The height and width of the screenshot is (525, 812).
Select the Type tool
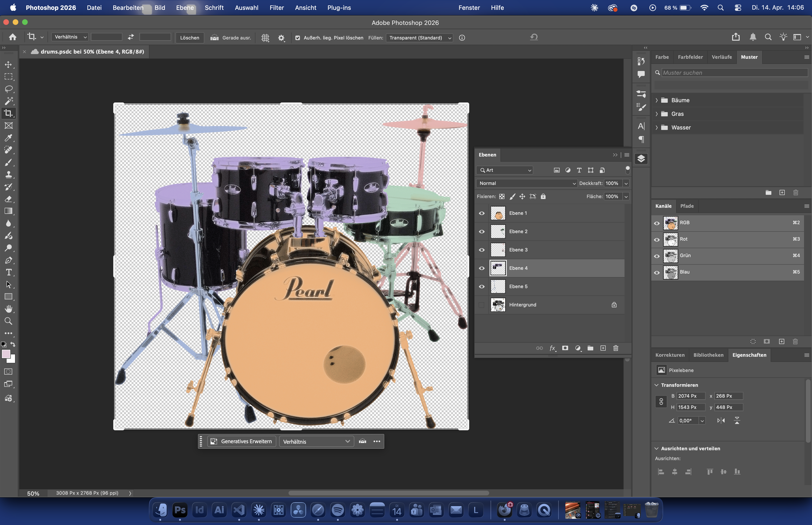coord(8,272)
